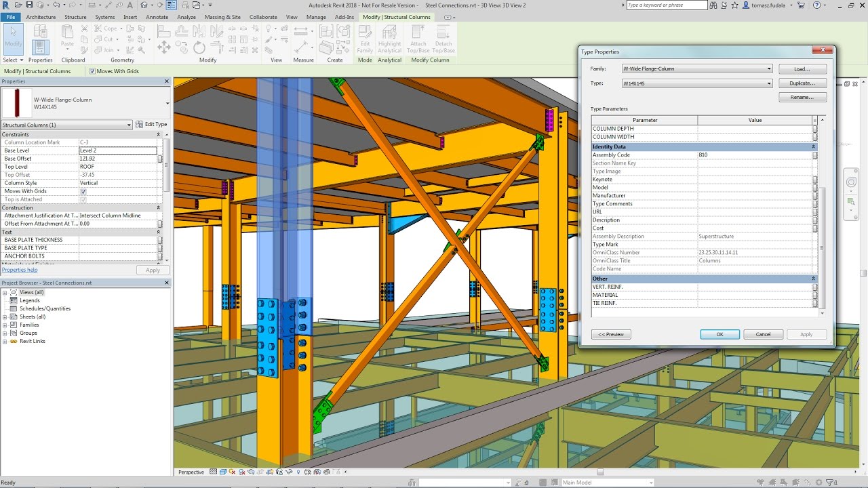Open the File menu tab
This screenshot has height=488, width=868.
tap(11, 17)
